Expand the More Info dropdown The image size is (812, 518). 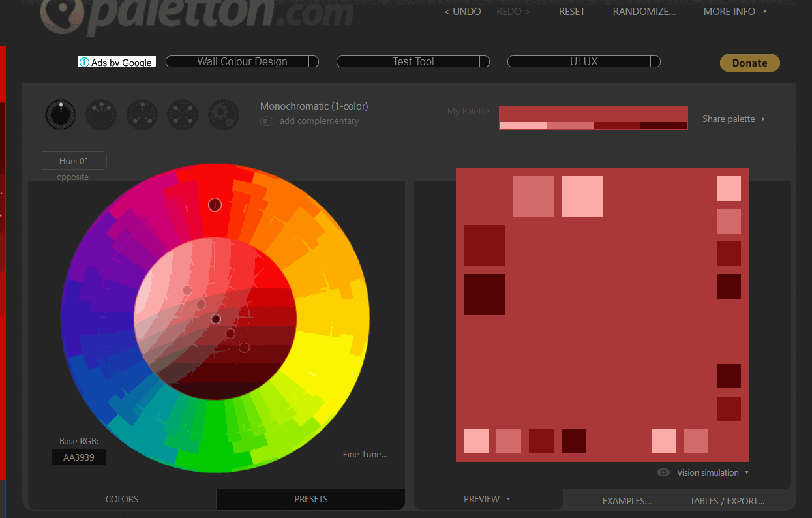click(x=734, y=12)
